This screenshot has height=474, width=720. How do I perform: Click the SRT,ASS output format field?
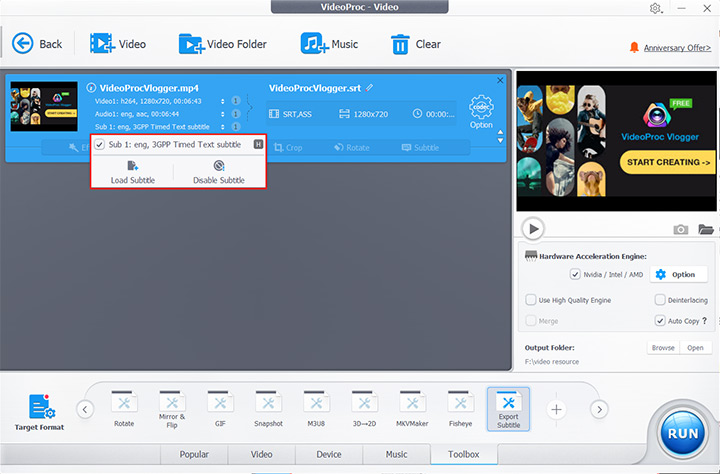pyautogui.click(x=291, y=114)
